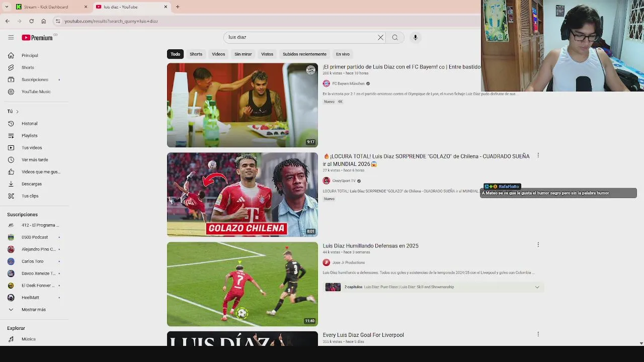Expand the Tú section chevron
This screenshot has height=362, width=644.
point(17,112)
